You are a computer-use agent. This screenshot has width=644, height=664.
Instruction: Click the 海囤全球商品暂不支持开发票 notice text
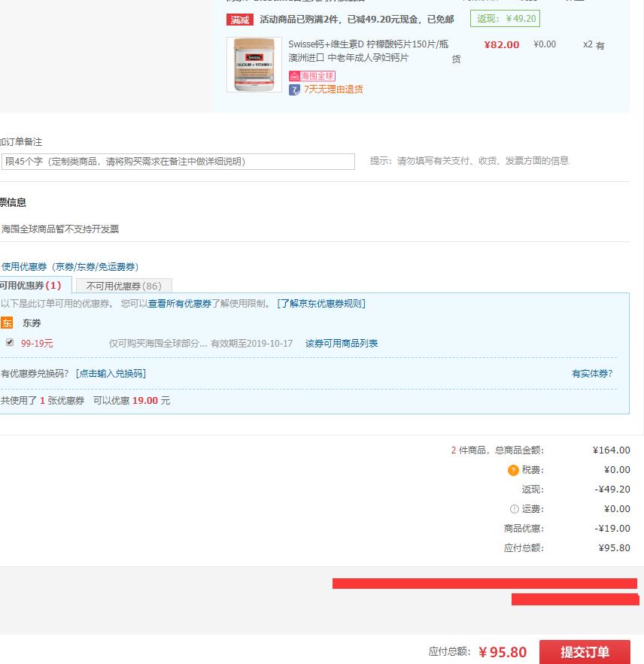[59, 229]
